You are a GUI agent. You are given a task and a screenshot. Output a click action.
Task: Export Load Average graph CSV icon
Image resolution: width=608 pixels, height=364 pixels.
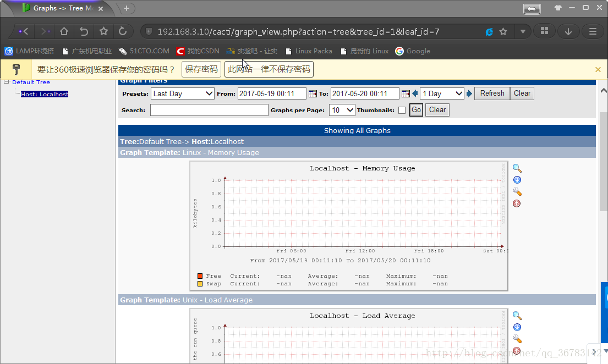[517, 327]
